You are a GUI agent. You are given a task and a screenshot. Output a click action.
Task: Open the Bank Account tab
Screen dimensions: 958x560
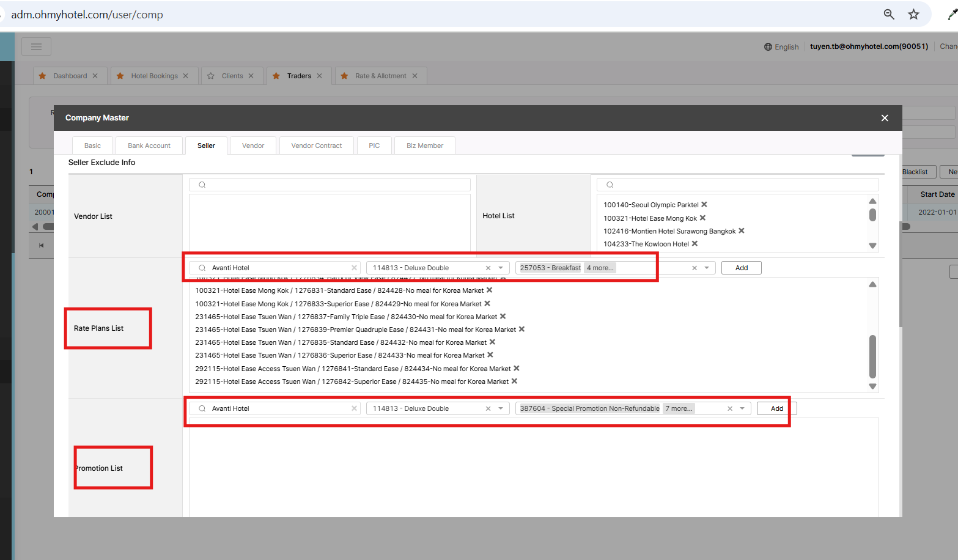click(x=149, y=146)
